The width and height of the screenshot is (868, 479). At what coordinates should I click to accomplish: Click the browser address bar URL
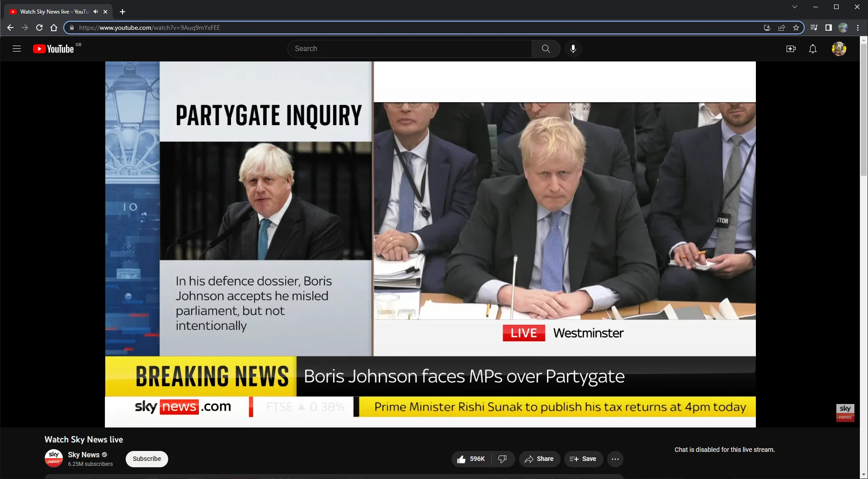click(150, 28)
